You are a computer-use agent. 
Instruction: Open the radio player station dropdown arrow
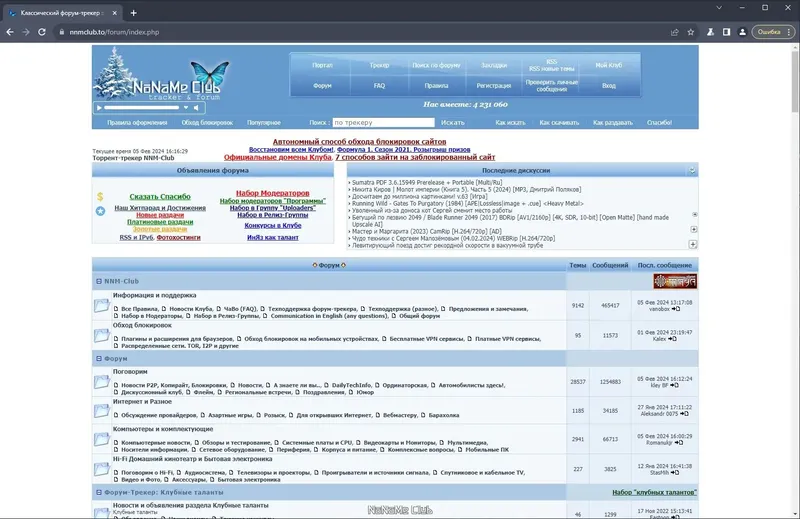(186, 108)
